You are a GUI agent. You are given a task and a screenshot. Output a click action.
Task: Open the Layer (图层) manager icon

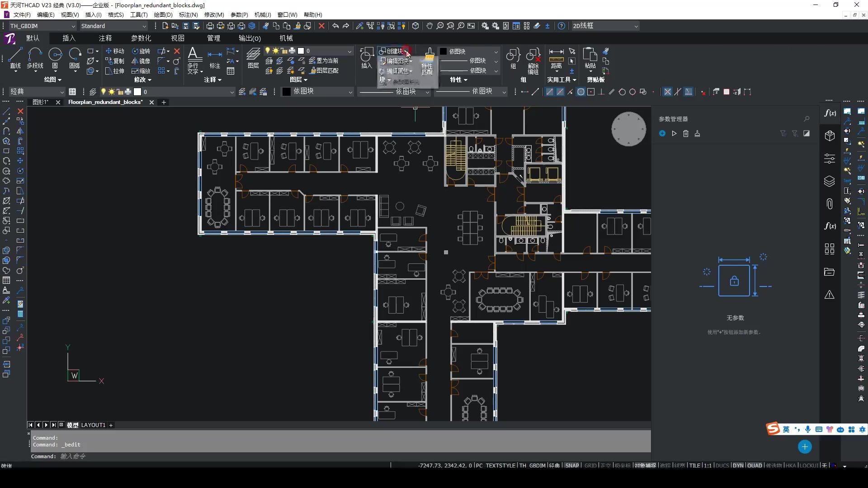coord(253,58)
